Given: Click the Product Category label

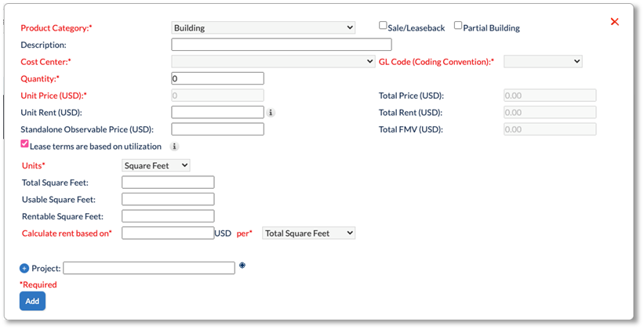Looking at the screenshot, I should 56,28.
